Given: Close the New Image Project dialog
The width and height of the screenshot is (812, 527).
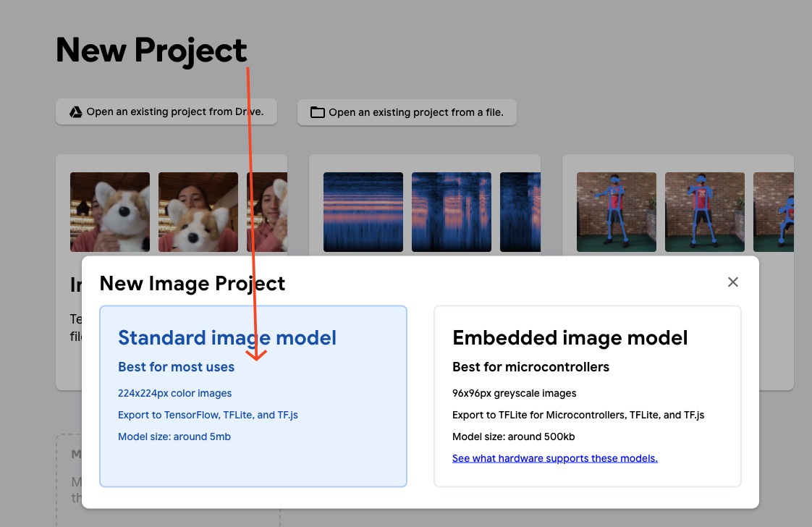Looking at the screenshot, I should (x=733, y=282).
